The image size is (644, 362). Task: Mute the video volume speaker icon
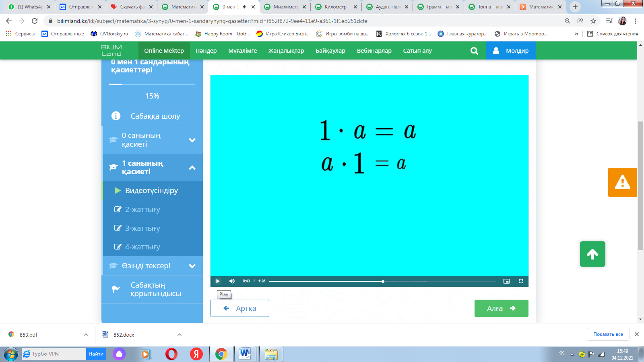click(x=232, y=281)
